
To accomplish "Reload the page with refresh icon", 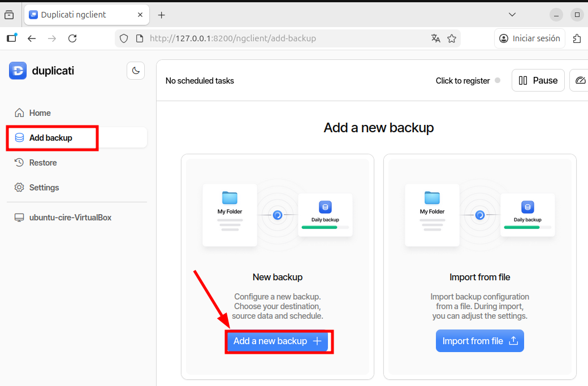I will tap(72, 38).
